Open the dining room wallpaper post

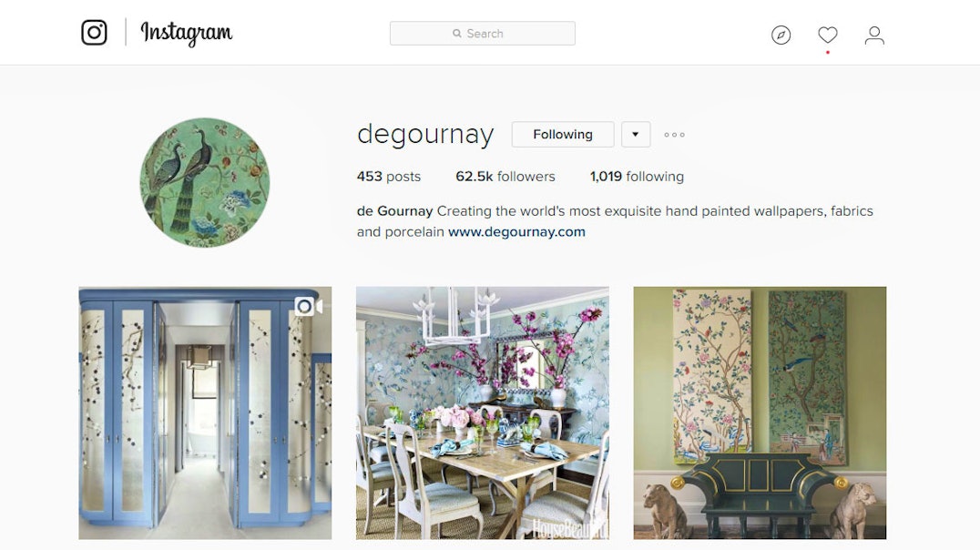click(483, 413)
